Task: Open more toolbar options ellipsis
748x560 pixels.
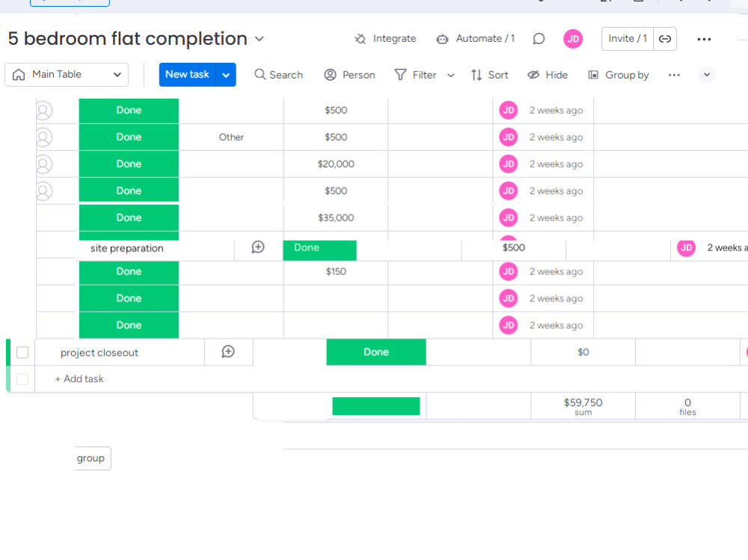Action: coord(674,75)
